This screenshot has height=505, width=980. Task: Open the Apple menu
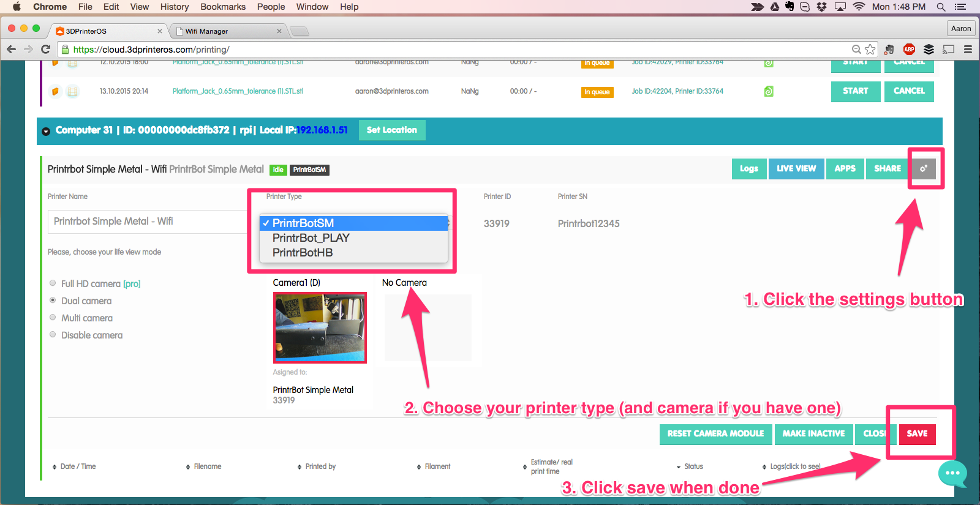[17, 7]
